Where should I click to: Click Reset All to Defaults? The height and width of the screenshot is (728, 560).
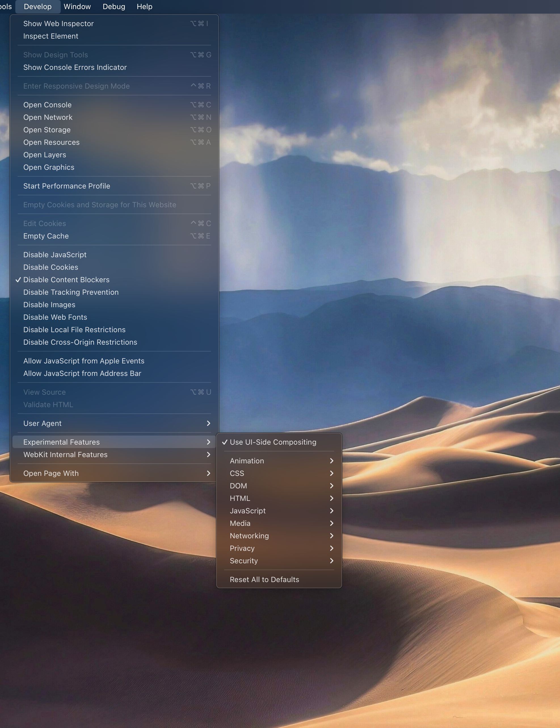(x=264, y=580)
